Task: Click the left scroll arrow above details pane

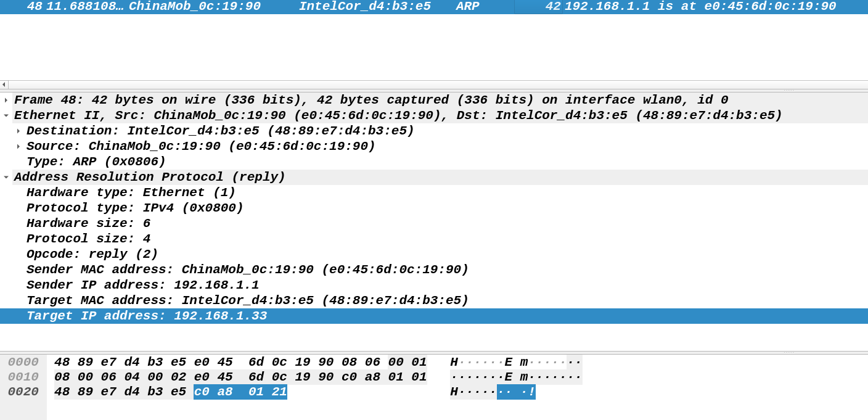Action: [x=4, y=84]
